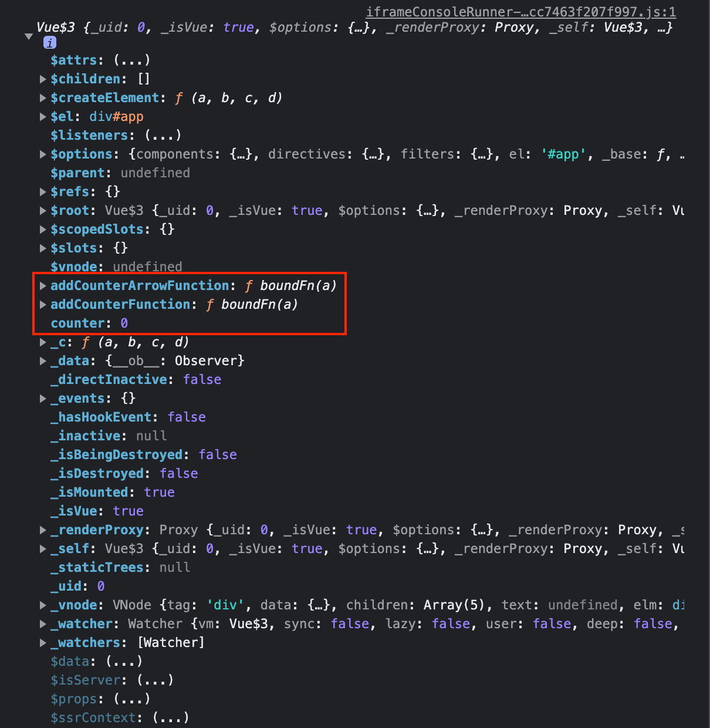Expand the _watcher Watcher row
This screenshot has height=728, width=710.
pos(43,623)
